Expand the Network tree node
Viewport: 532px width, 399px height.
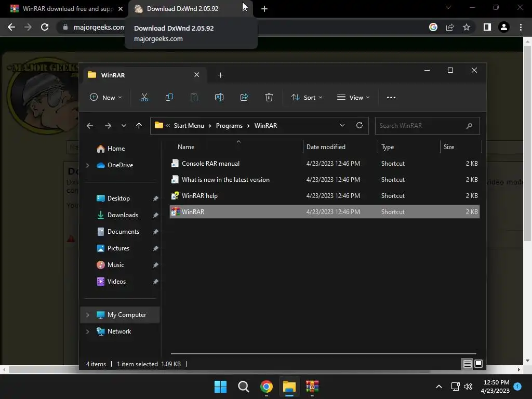point(87,331)
